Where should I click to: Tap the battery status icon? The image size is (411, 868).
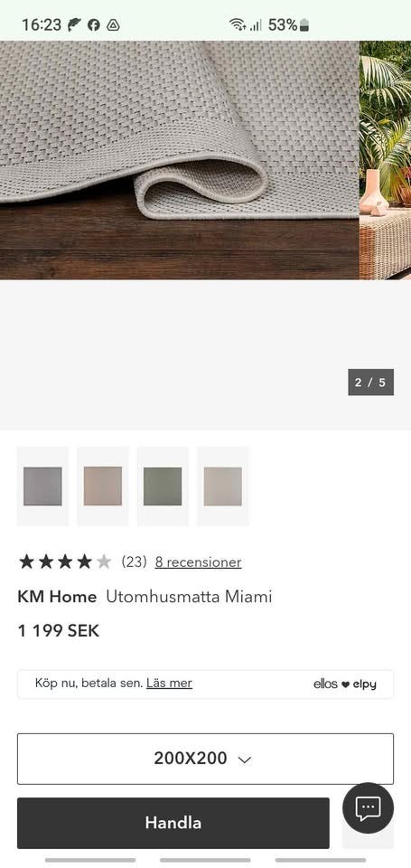point(304,25)
